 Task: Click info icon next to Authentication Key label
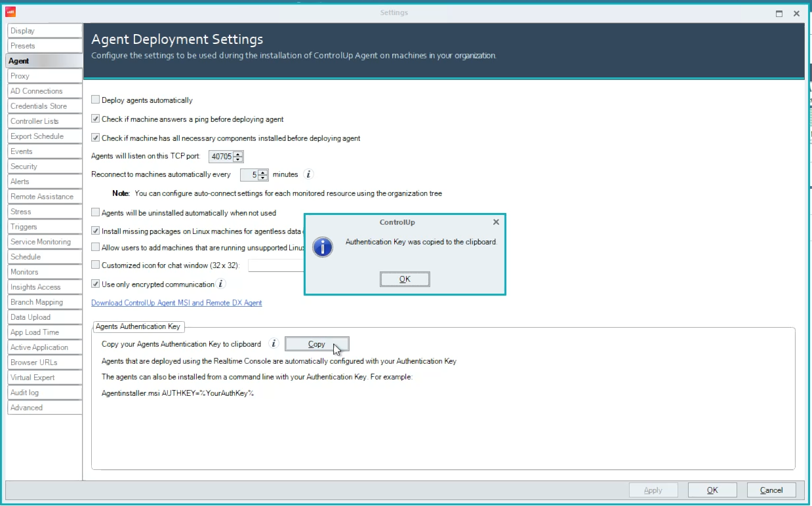pyautogui.click(x=274, y=343)
